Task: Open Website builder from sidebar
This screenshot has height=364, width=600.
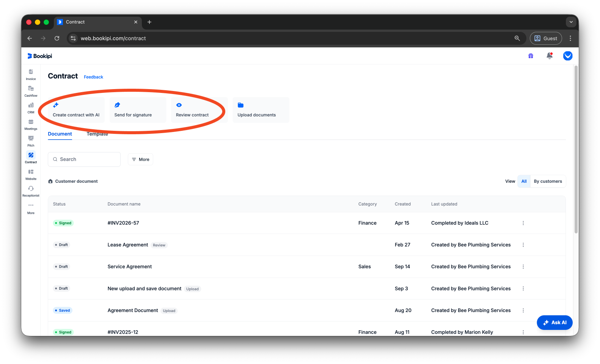Action: [31, 175]
